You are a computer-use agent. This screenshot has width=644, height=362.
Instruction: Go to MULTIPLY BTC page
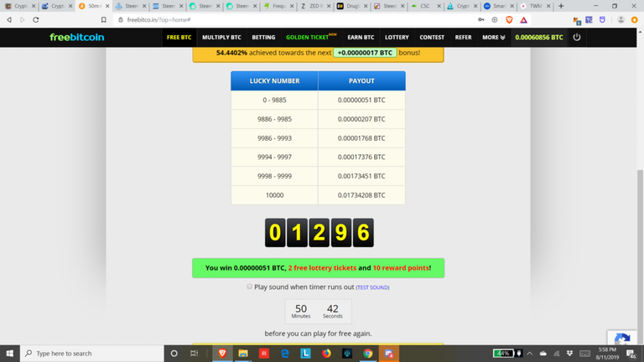(221, 38)
